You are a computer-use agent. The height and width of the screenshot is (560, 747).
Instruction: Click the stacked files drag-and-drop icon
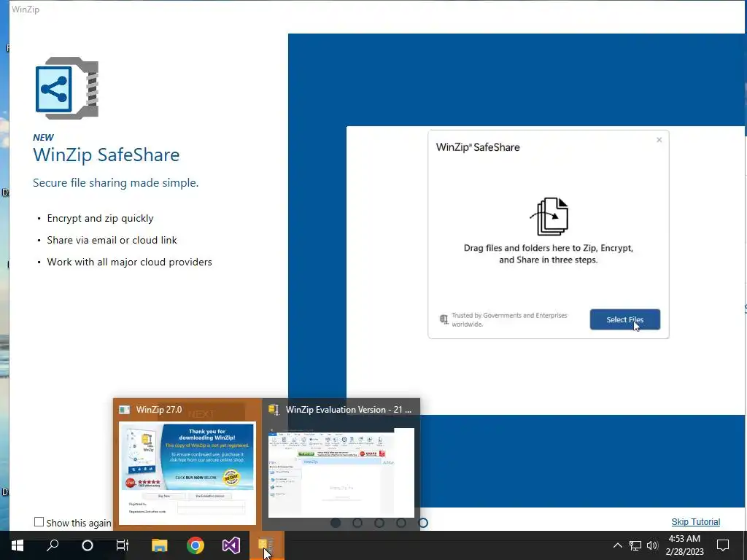pyautogui.click(x=549, y=217)
